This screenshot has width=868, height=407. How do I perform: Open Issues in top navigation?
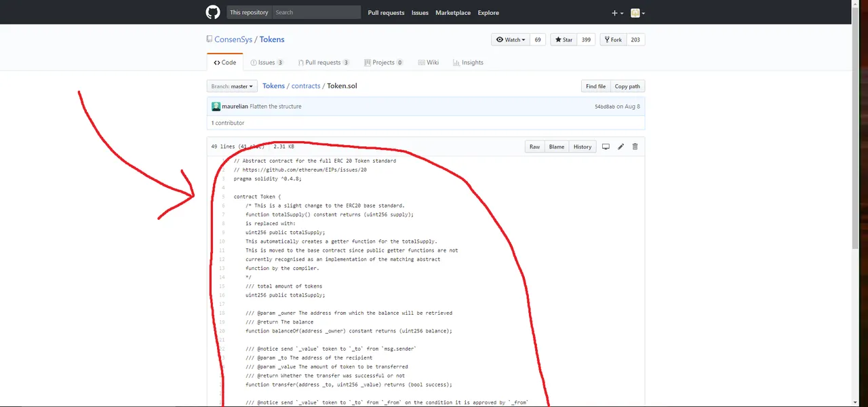pos(420,13)
